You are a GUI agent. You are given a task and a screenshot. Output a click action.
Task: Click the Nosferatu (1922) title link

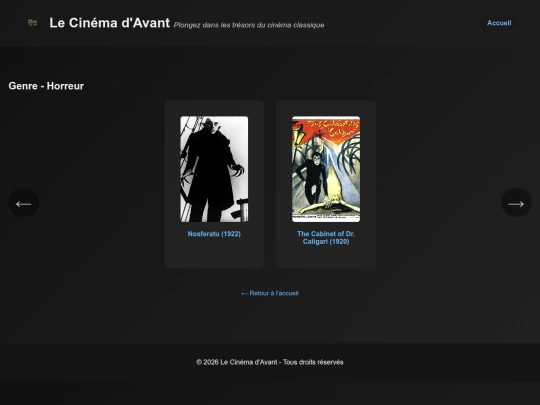pyautogui.click(x=214, y=234)
